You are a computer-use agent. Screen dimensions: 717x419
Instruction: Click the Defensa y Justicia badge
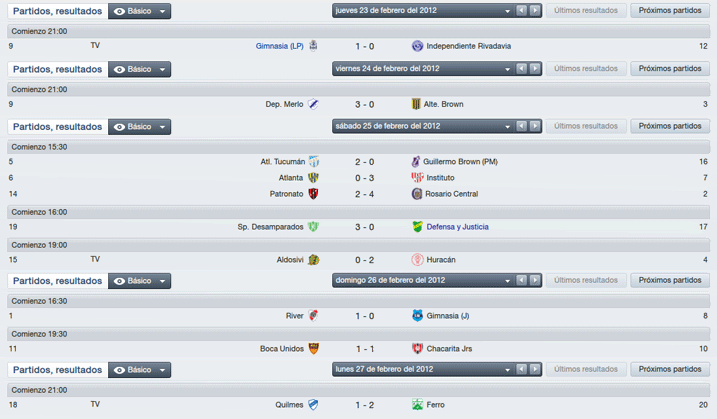(417, 227)
